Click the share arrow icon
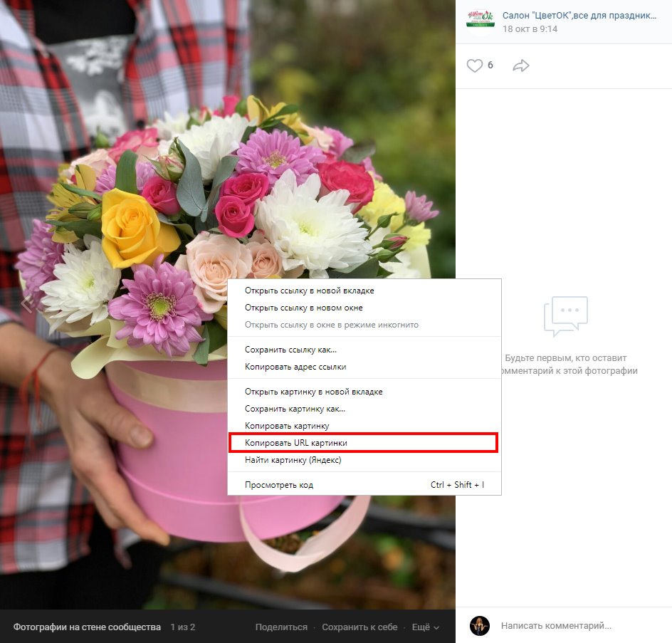672x643 pixels. click(x=521, y=66)
